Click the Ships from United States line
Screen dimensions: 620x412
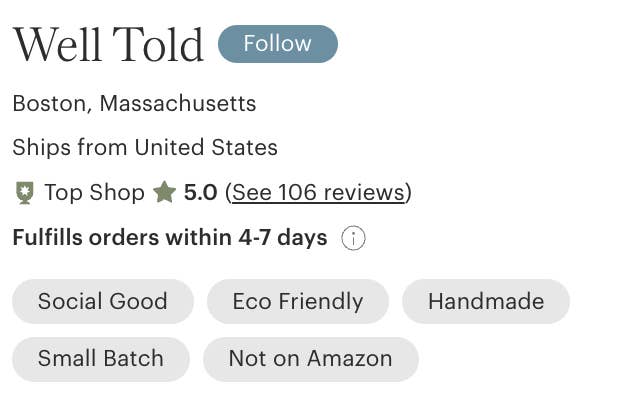click(145, 148)
